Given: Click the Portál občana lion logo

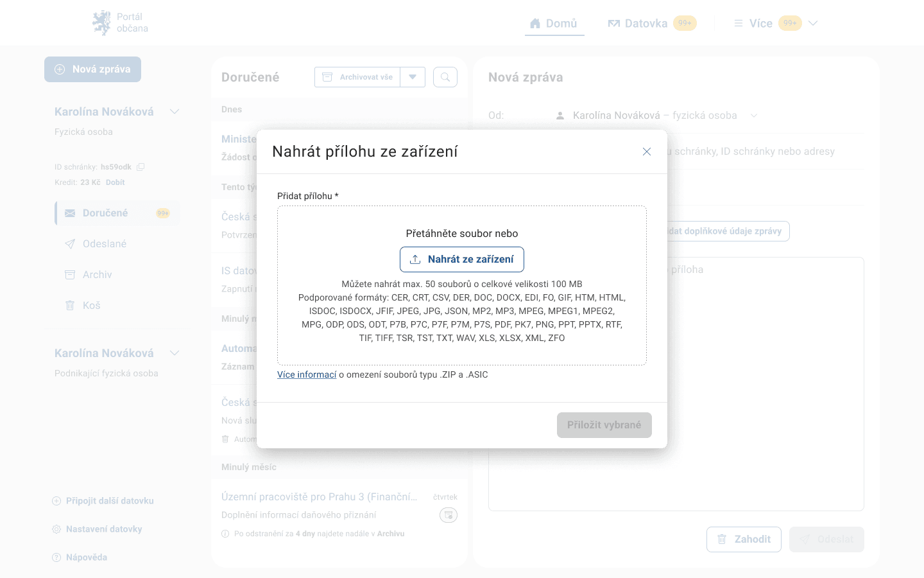Looking at the screenshot, I should click(x=102, y=23).
